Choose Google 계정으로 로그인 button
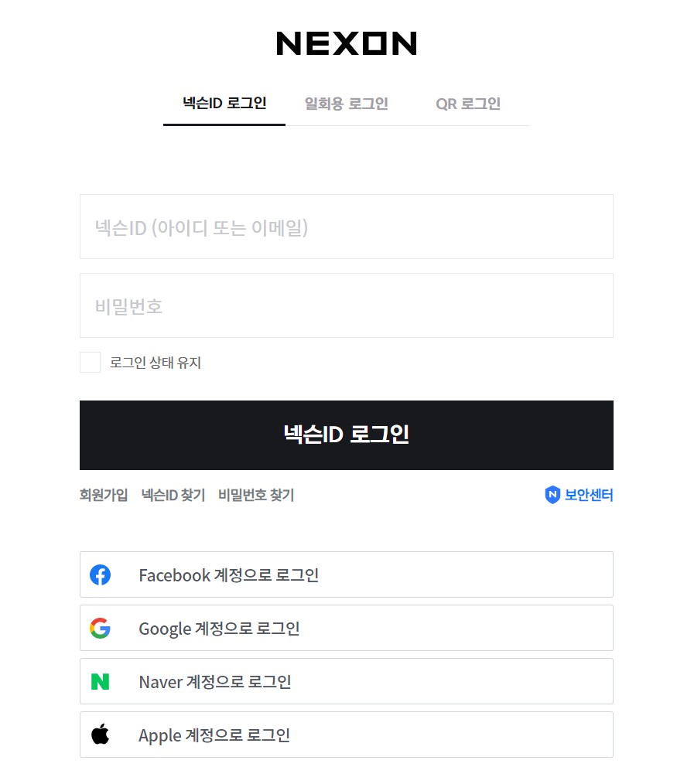Screen dimensions: 677x784 (346, 628)
